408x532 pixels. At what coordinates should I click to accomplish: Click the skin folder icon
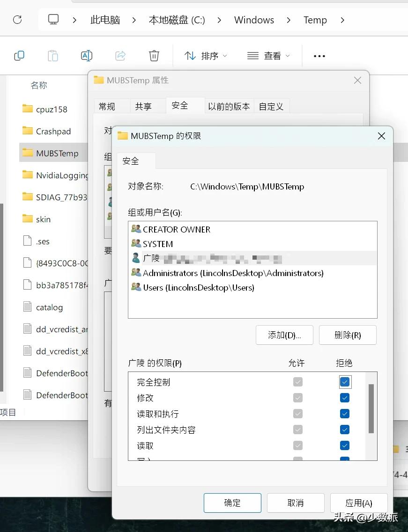point(28,219)
